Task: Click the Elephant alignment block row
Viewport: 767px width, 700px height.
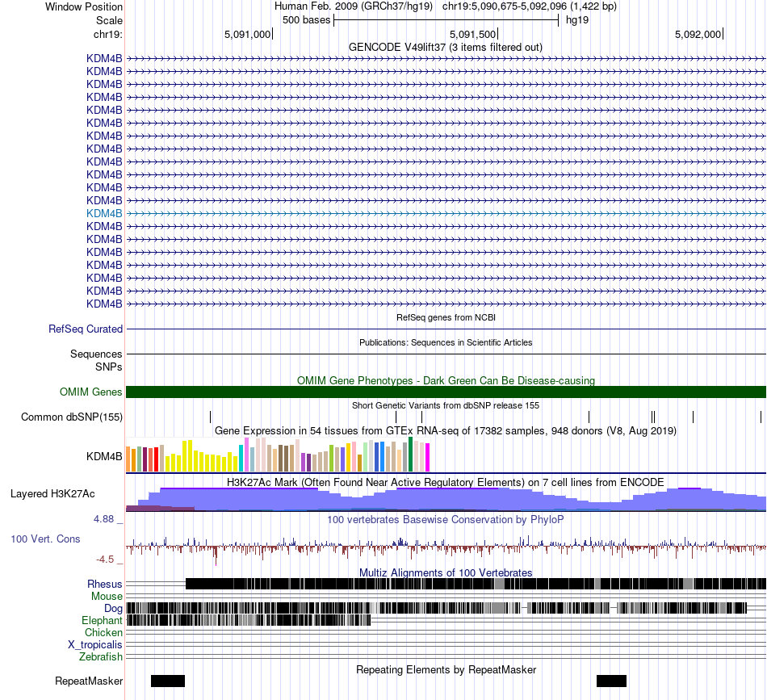Action: tap(249, 620)
